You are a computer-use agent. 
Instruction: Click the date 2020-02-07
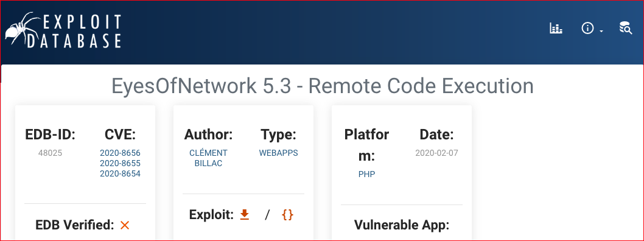[x=436, y=153]
